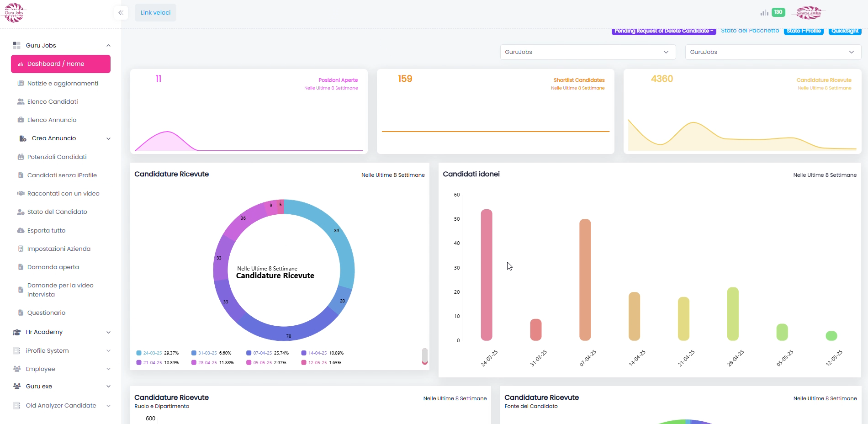This screenshot has width=868, height=424.
Task: Click the Potenziali Candidati sidebar icon
Action: pyautogui.click(x=21, y=157)
